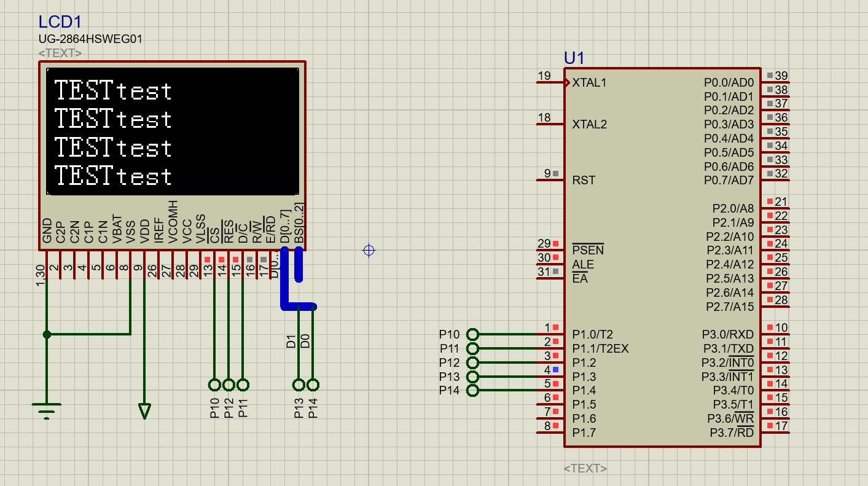Image resolution: width=868 pixels, height=486 pixels.
Task: Toggle the red state indicator on PSEN pin 29
Action: pyautogui.click(x=555, y=243)
